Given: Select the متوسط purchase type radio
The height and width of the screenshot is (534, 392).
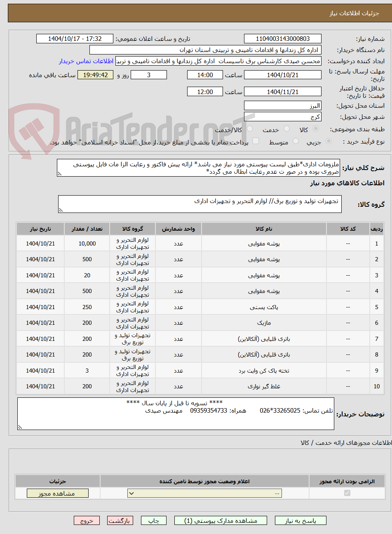Looking at the screenshot, I should pyautogui.click(x=296, y=141).
